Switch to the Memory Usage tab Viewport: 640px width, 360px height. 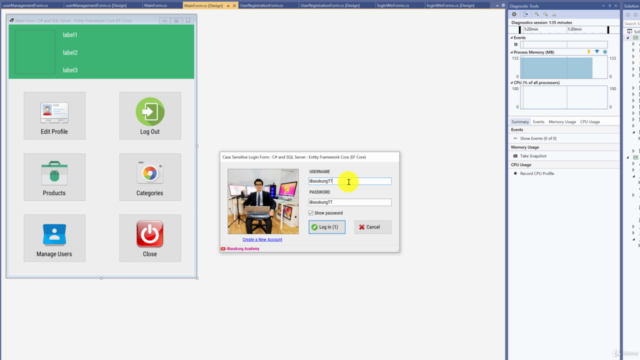point(562,122)
